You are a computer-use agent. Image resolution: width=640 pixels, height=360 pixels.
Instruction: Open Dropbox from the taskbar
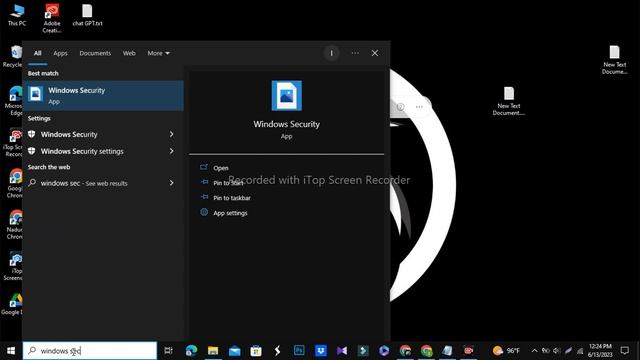point(321,351)
